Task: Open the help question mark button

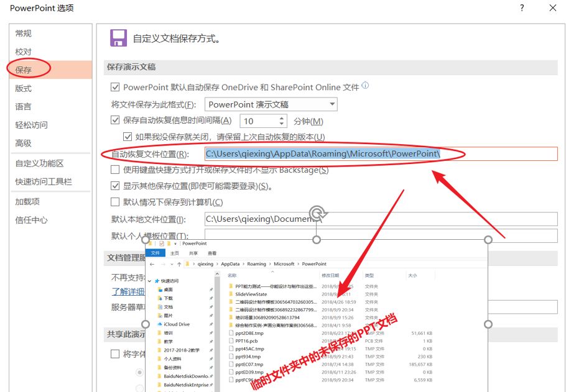Action: point(522,8)
